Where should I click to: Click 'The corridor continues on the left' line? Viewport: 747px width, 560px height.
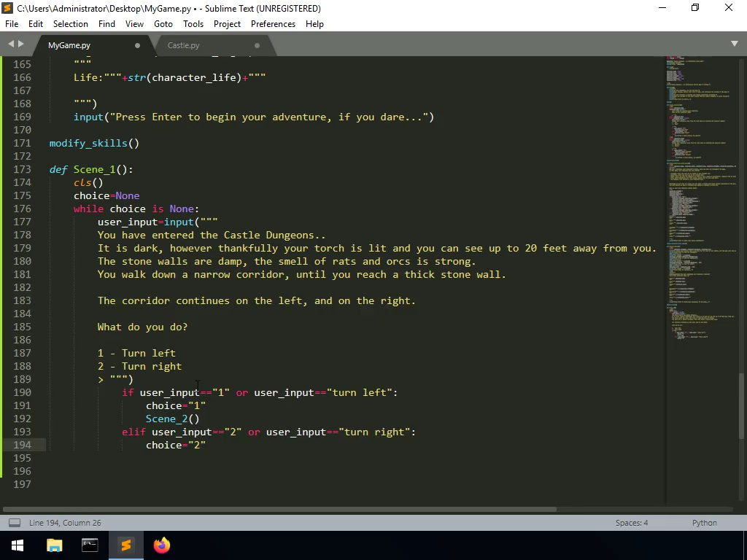(256, 300)
